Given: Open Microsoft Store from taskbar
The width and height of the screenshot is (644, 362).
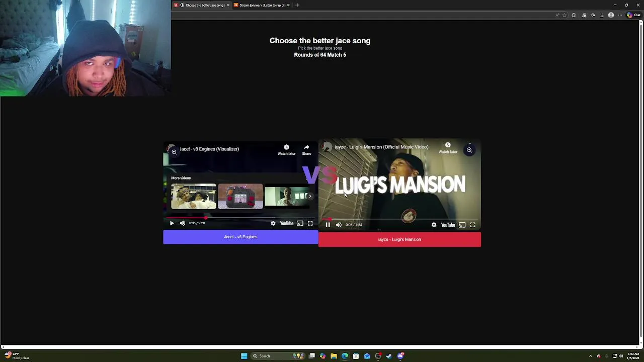Looking at the screenshot, I should pos(356,356).
